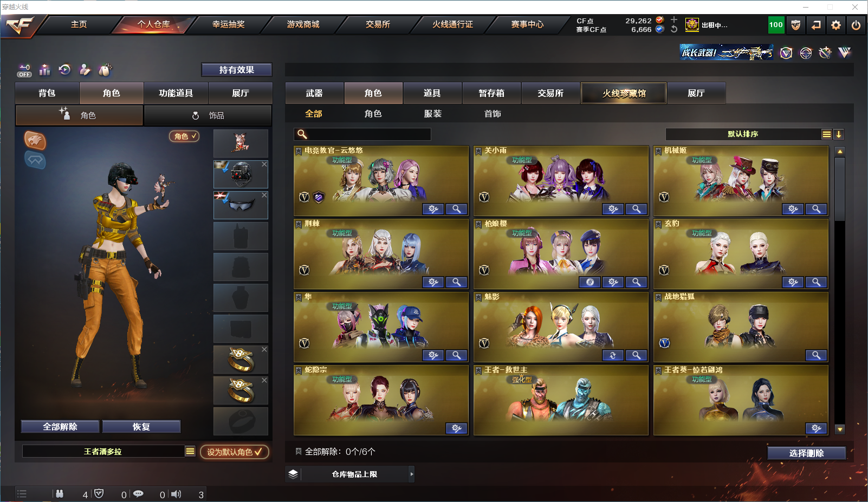Remove equipped helmet with its X
The image size is (868, 502).
point(264,164)
